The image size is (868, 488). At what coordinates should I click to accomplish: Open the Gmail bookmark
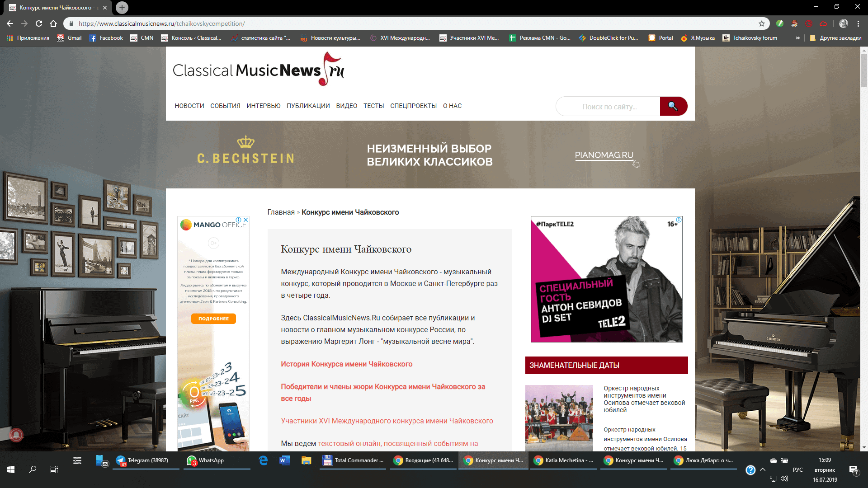coord(69,38)
